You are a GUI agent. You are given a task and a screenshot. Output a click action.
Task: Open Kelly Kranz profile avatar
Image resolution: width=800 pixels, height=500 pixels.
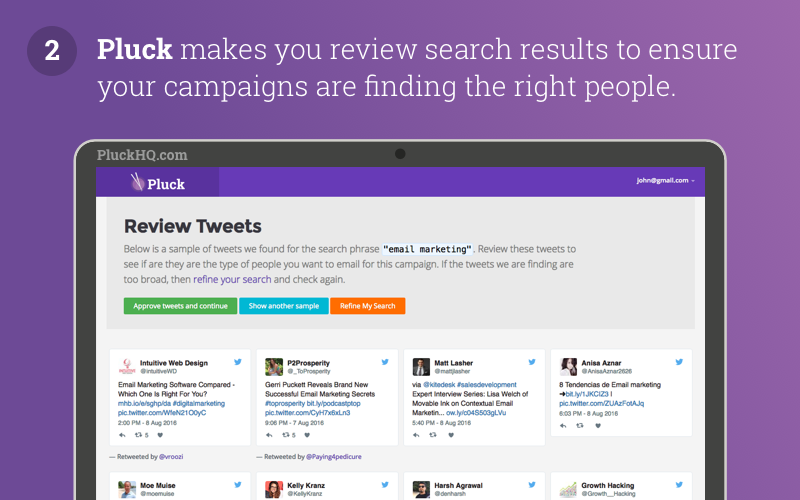click(x=274, y=490)
